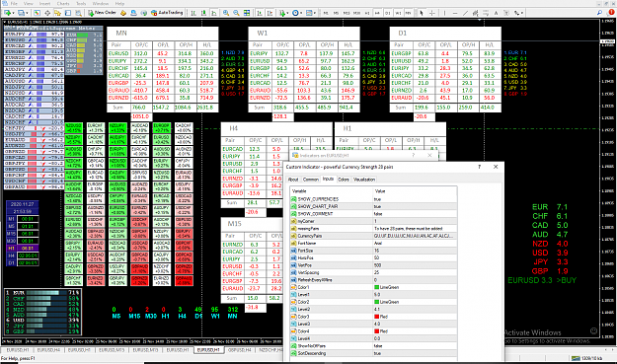617x364 pixels.
Task: Open Templates dropdown in toolbar
Action: [x=311, y=13]
